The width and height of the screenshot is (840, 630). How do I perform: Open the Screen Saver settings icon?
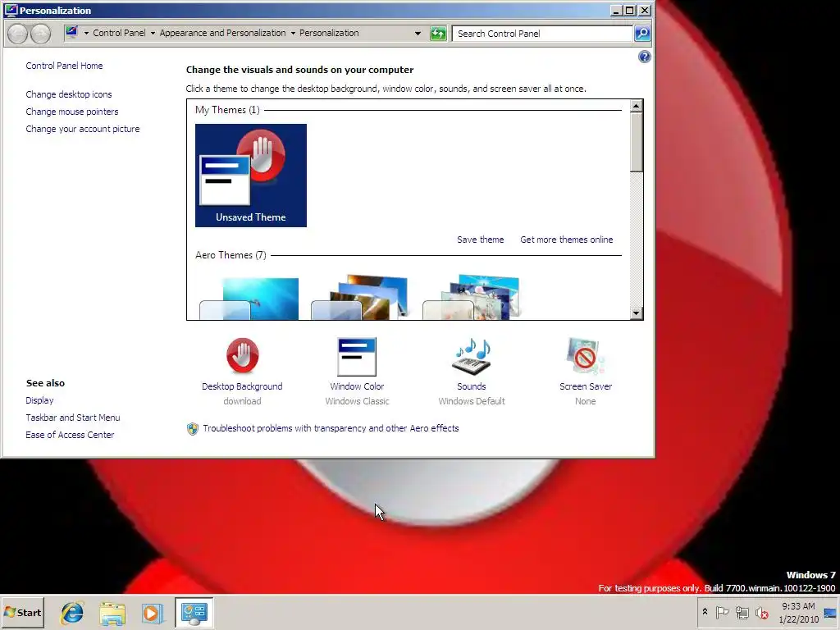[x=585, y=355]
